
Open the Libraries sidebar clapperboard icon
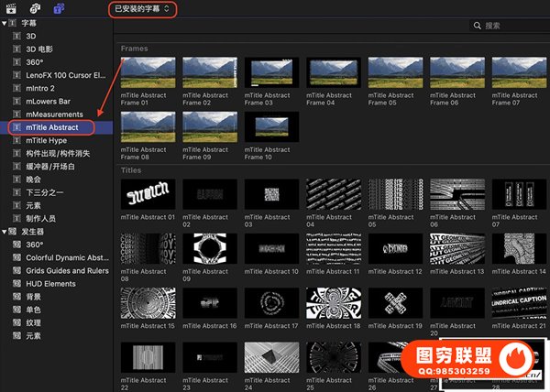(x=12, y=8)
